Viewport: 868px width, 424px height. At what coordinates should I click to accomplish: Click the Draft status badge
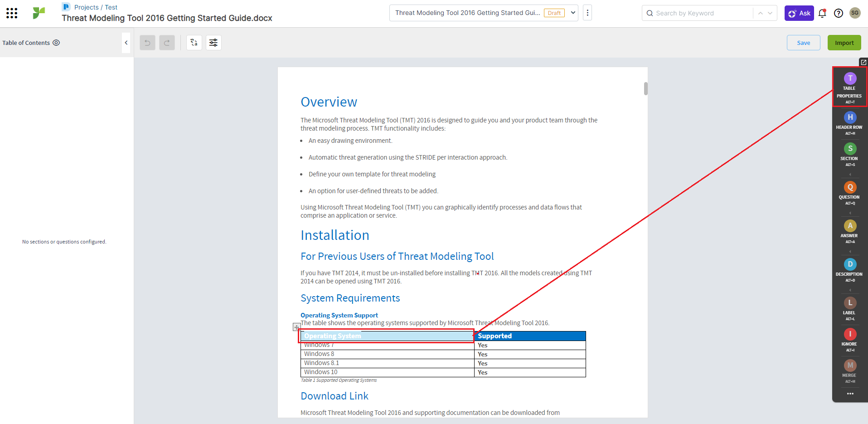pos(554,13)
